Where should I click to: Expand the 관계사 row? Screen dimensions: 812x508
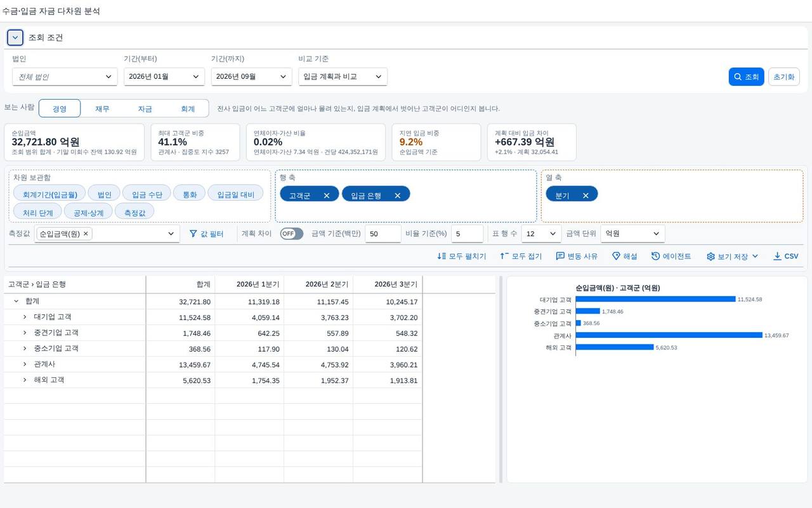[x=25, y=364]
